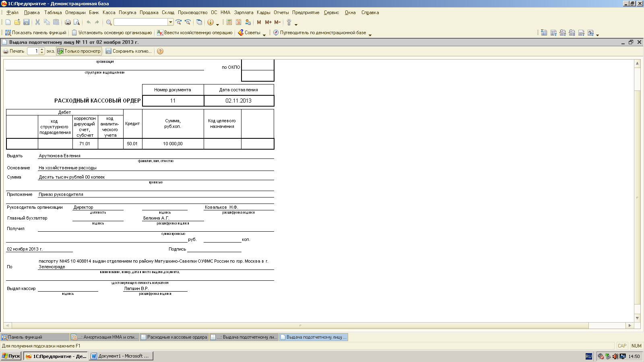Click the Печать button

click(x=14, y=51)
